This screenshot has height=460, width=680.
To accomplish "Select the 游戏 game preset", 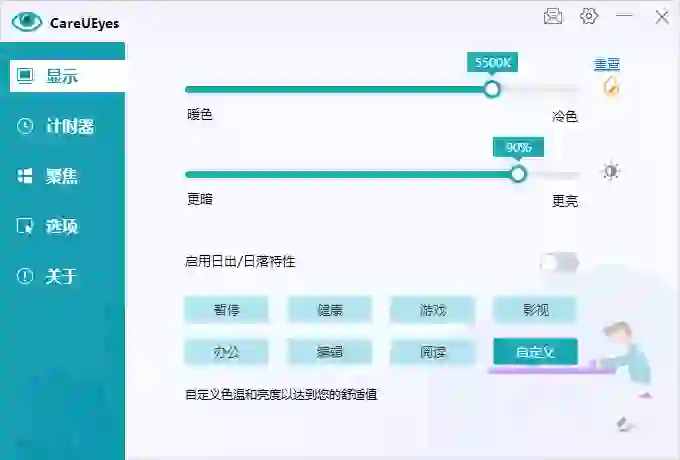I will pos(432,310).
